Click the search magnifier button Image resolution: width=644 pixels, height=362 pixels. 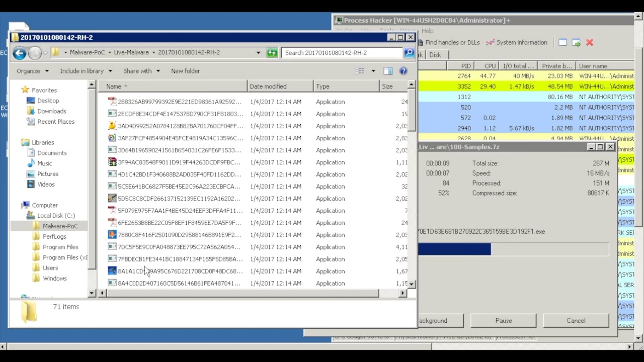click(x=409, y=53)
